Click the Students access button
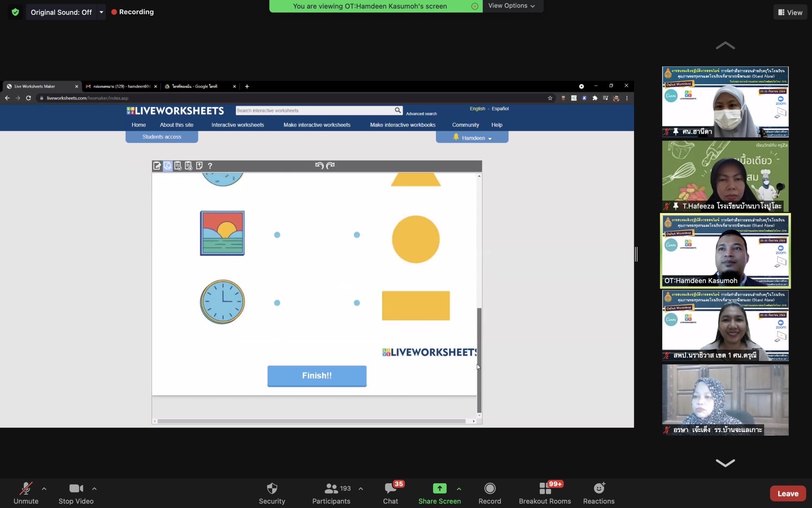Image resolution: width=812 pixels, height=508 pixels. tap(162, 137)
